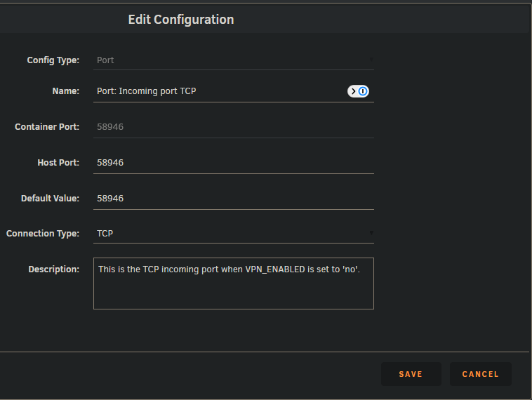The width and height of the screenshot is (532, 400).
Task: Click the Edit Configuration title
Action: point(181,20)
